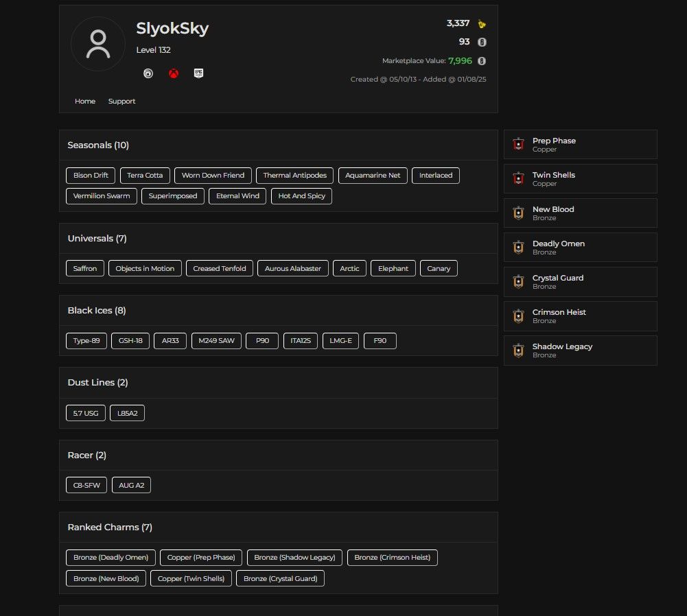Click the ITA12S Black Ice tag

[301, 341]
